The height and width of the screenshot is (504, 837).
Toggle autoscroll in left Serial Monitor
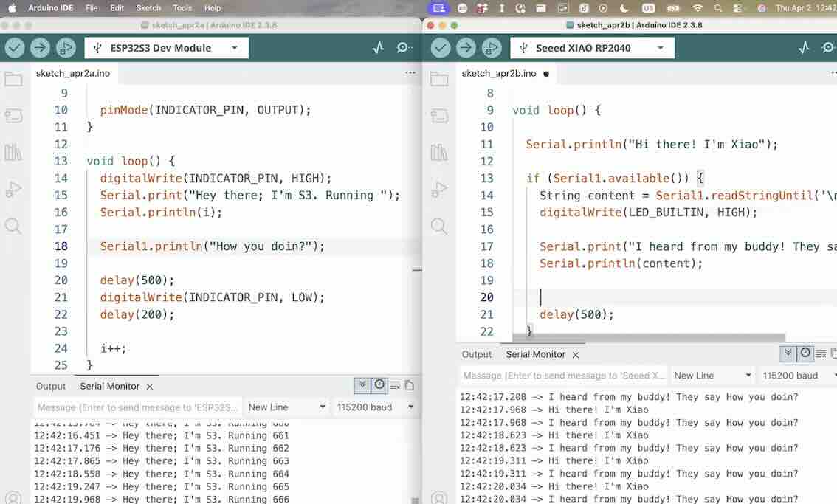[362, 385]
